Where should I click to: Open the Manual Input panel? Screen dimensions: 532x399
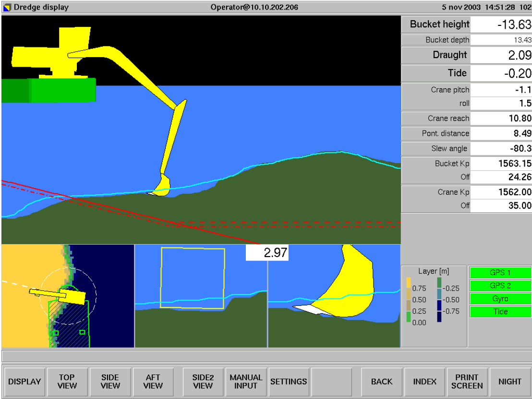(x=246, y=381)
